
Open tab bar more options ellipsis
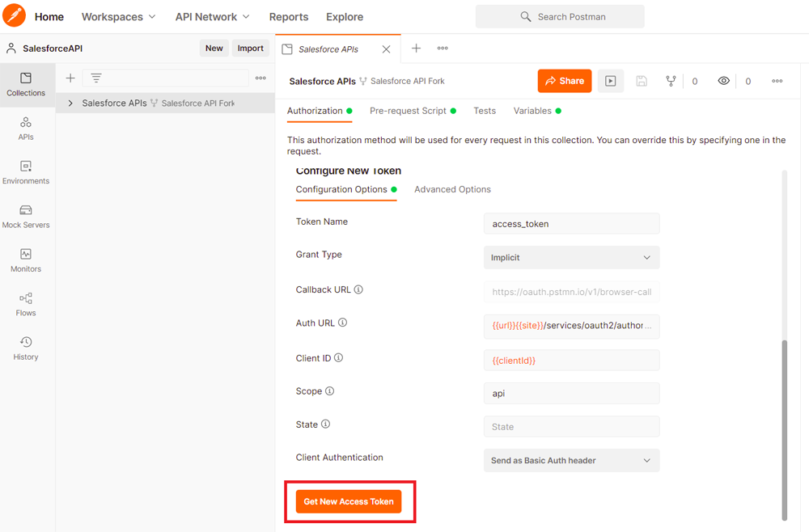[x=443, y=48]
